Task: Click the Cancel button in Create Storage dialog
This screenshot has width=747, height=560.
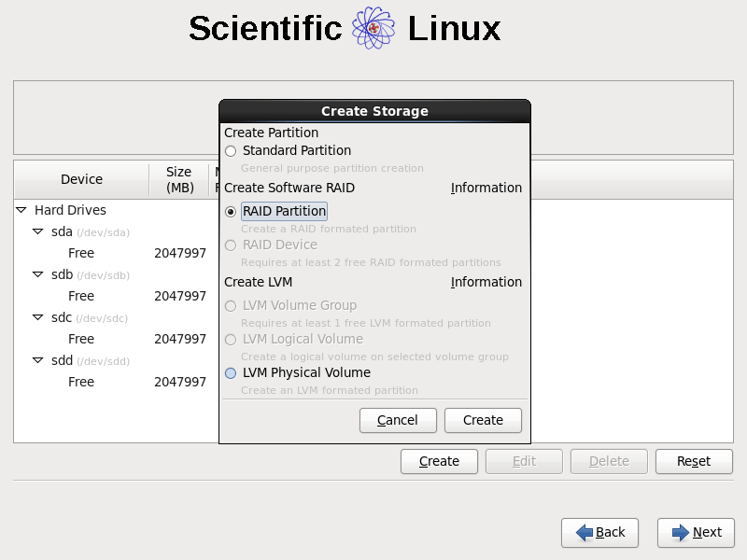Action: pos(398,420)
